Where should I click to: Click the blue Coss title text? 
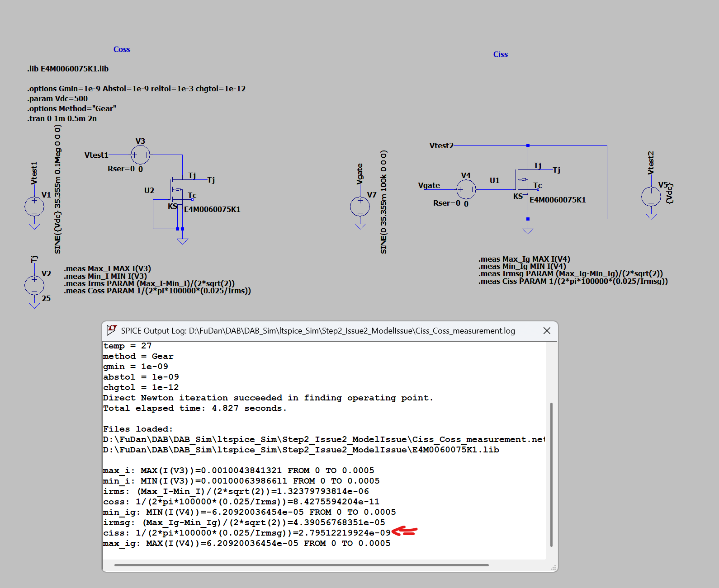point(122,49)
